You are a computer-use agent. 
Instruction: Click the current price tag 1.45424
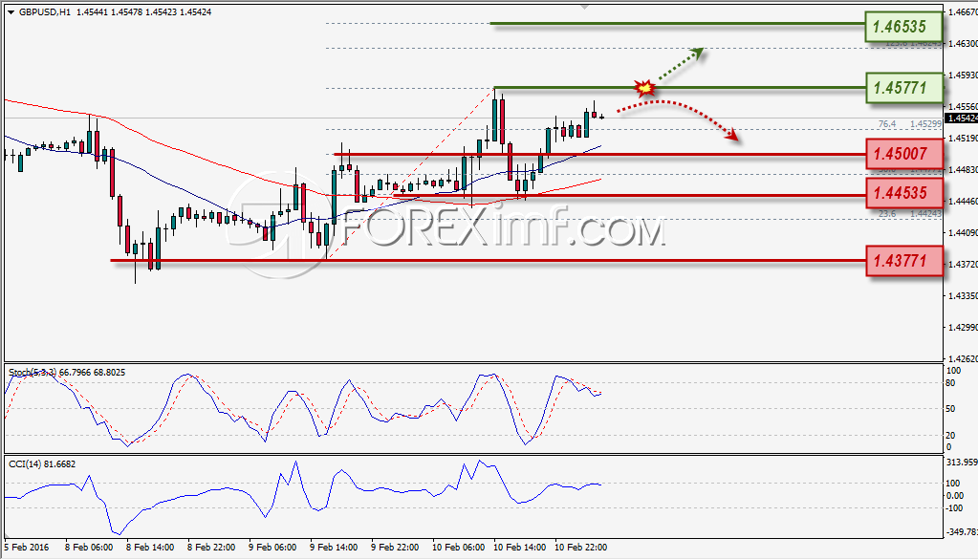[962, 118]
